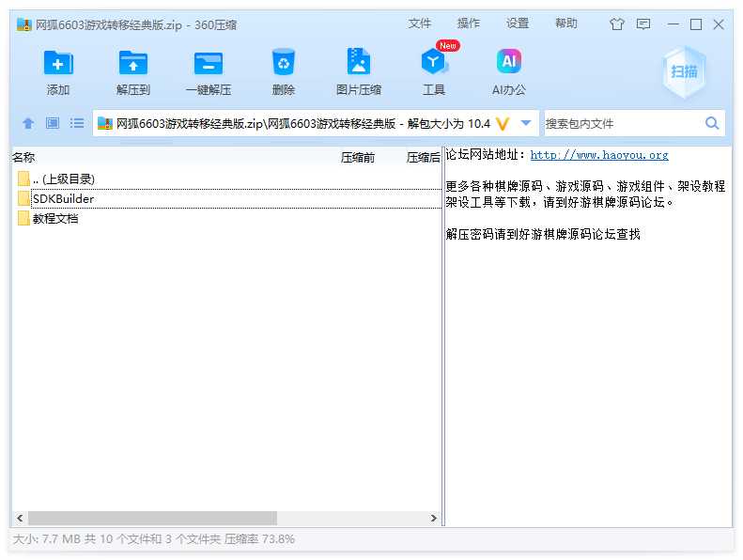The image size is (743, 560).
Task: Open the AI办公 icon
Action: click(x=509, y=61)
